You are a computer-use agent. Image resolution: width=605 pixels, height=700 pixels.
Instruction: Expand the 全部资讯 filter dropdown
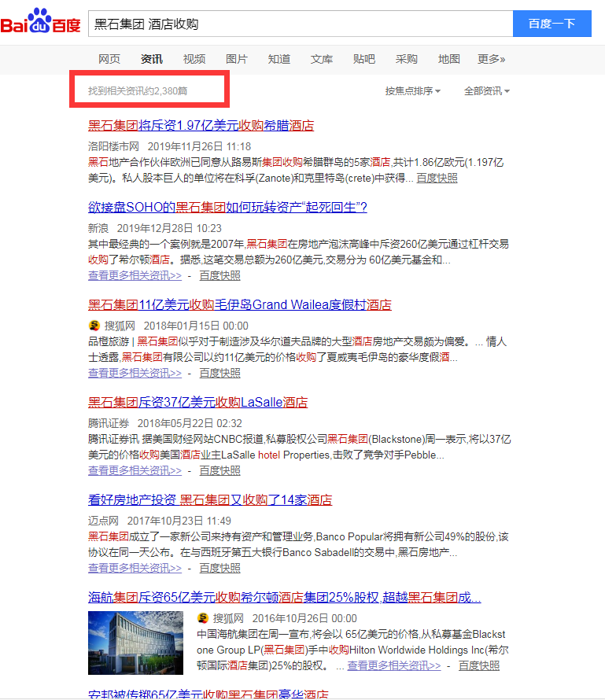tap(486, 91)
